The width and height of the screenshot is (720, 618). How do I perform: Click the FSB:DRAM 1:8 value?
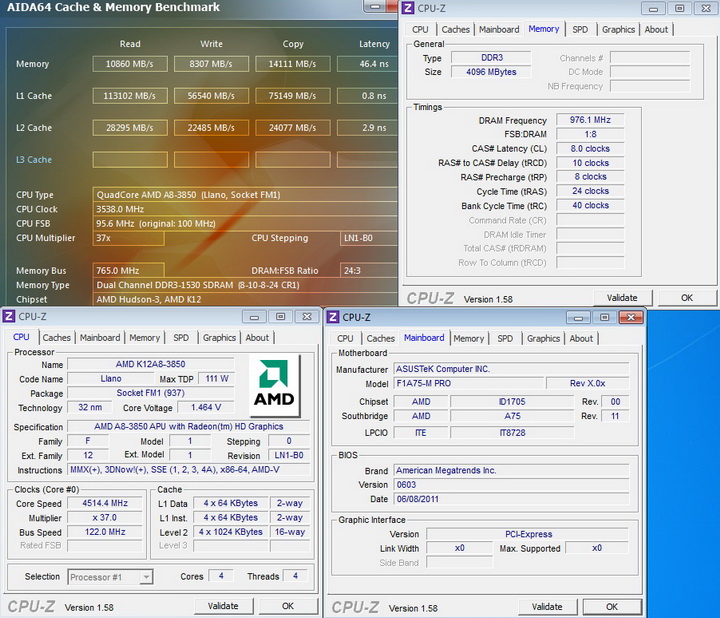[590, 135]
